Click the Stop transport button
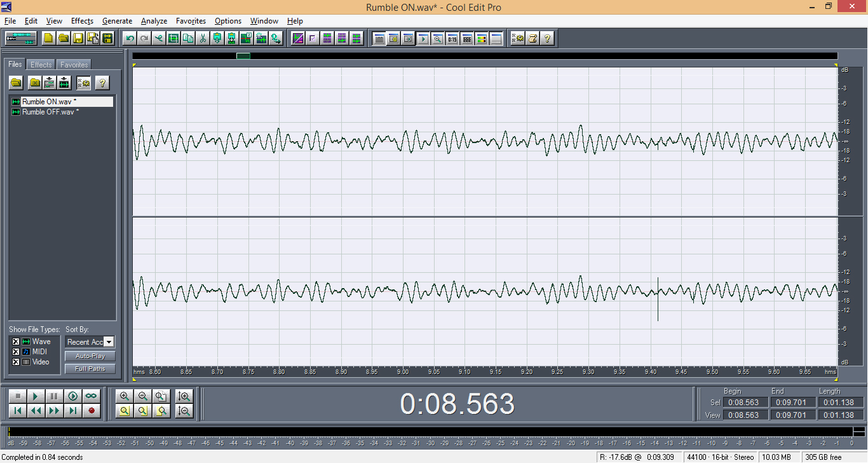Screen dimensions: 868x463 18,396
